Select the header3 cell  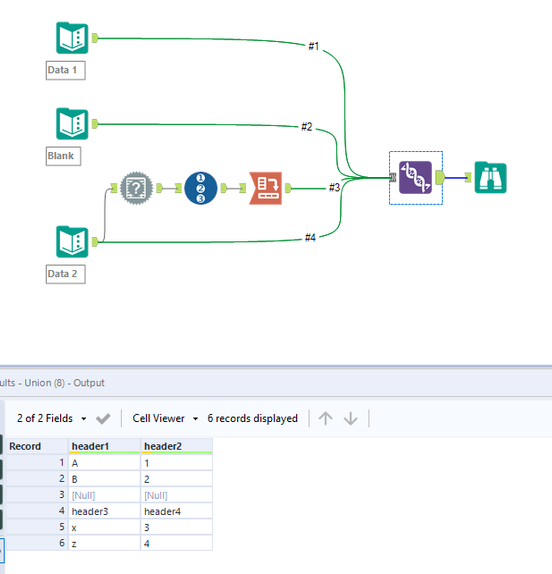(104, 511)
